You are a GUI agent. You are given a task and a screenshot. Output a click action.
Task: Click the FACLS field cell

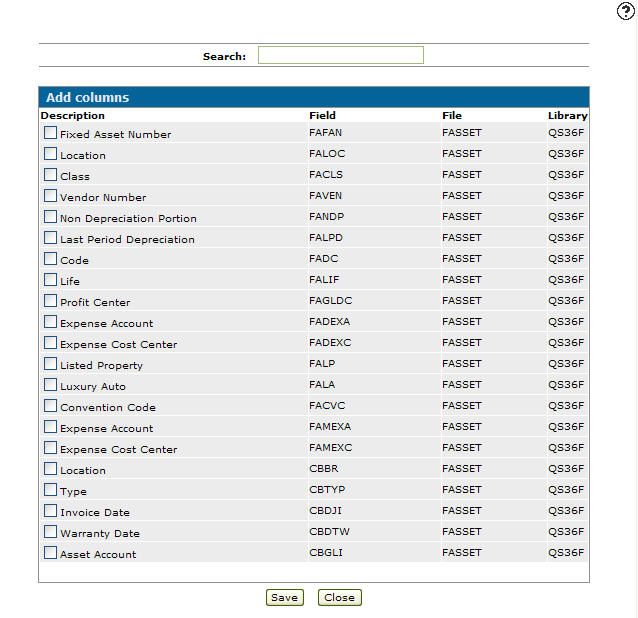click(x=326, y=175)
